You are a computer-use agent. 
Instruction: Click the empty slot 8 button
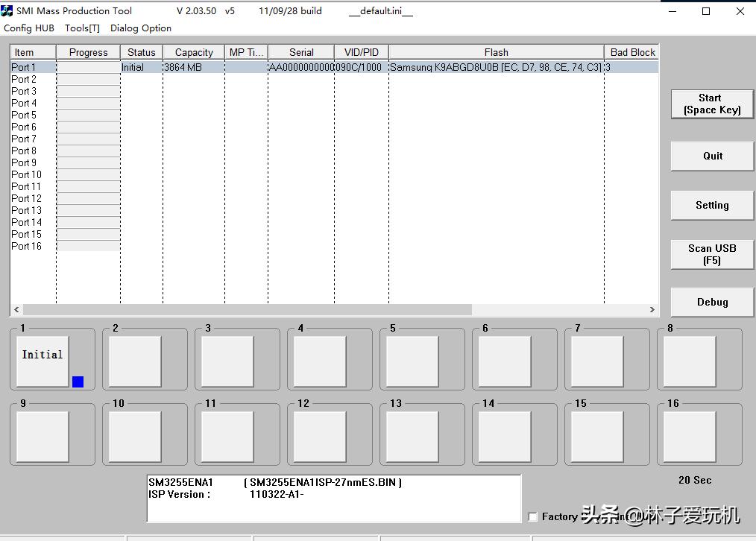pos(690,361)
